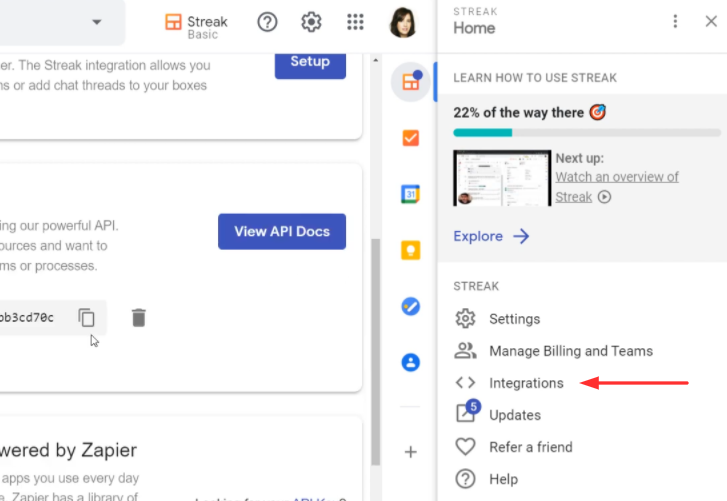
Task: Click the code brackets Integrations icon
Action: click(465, 382)
